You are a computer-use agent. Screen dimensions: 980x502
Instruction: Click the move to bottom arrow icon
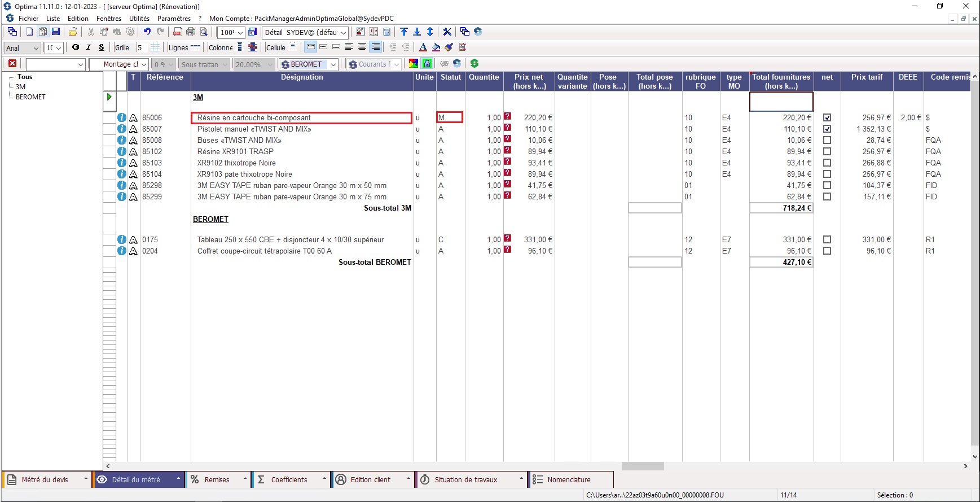click(417, 32)
